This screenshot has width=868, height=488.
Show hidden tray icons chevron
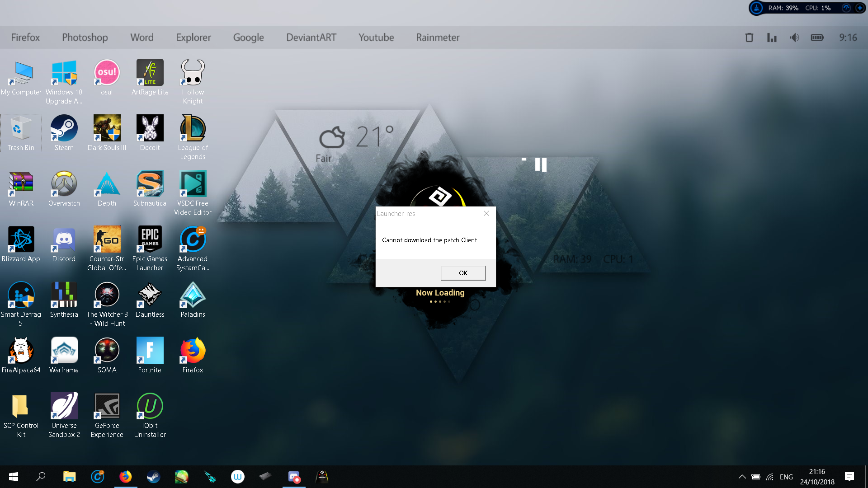[741, 476]
